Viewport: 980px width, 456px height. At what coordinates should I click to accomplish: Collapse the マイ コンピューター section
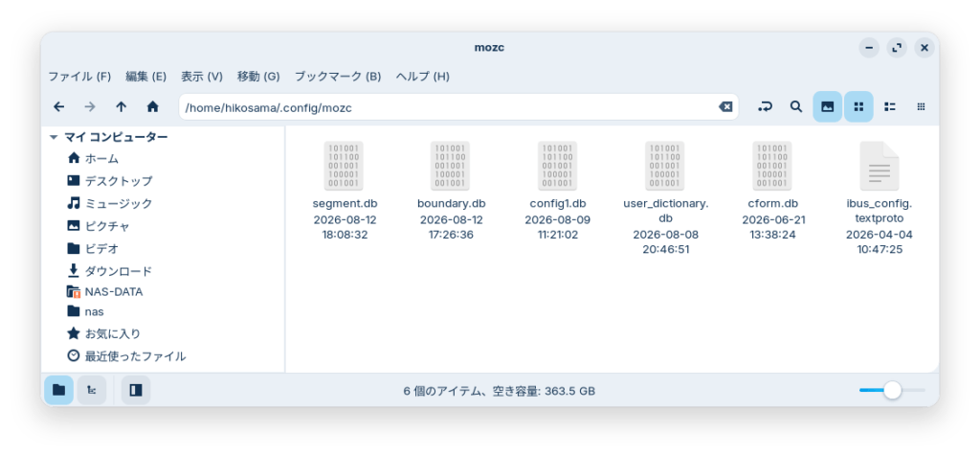click(54, 137)
